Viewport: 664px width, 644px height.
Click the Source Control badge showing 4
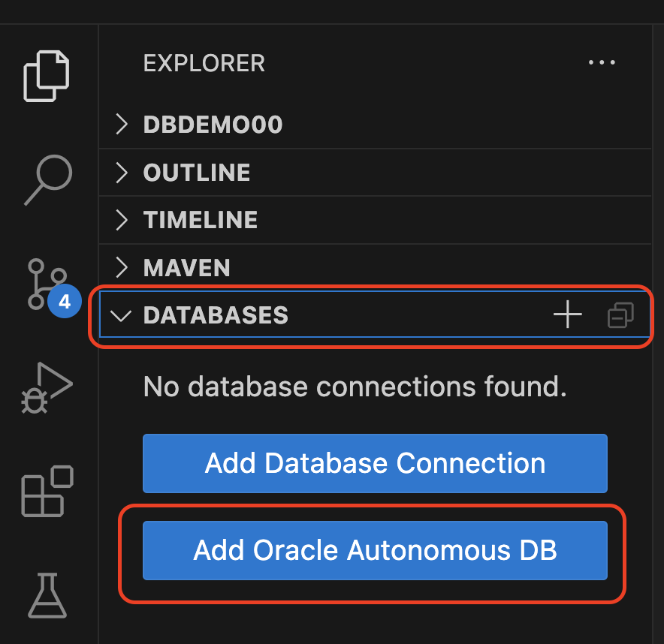tap(64, 301)
